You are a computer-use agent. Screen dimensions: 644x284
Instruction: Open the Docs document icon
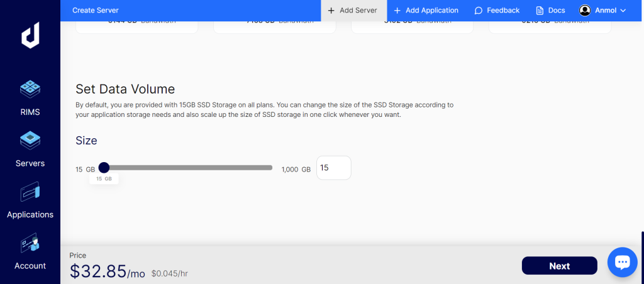540,11
